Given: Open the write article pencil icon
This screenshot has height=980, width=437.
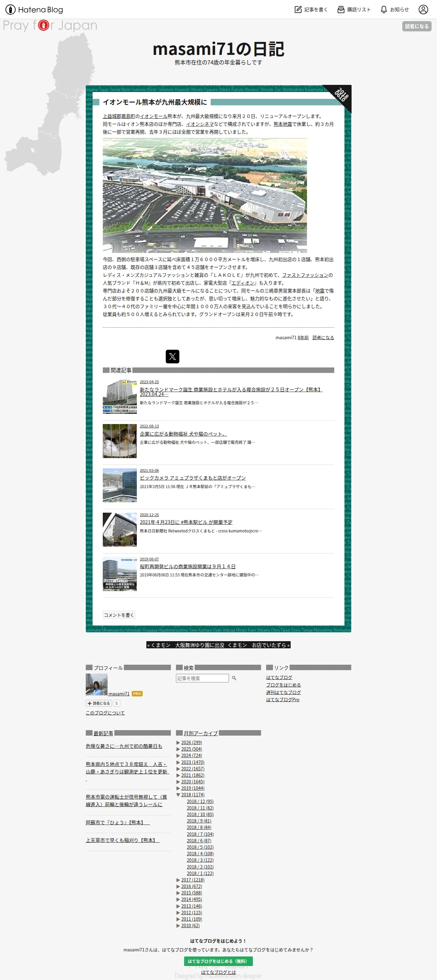Looking at the screenshot, I should coord(298,10).
